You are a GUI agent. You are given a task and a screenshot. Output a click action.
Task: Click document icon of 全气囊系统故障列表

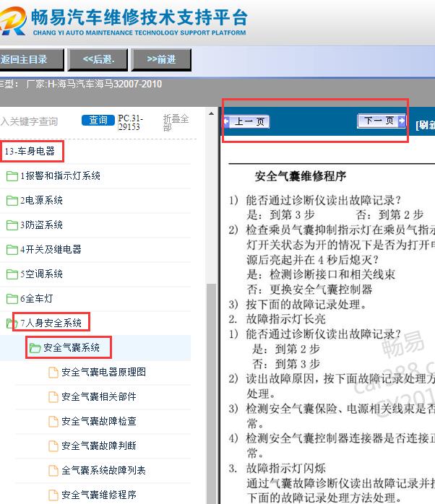[x=53, y=471]
